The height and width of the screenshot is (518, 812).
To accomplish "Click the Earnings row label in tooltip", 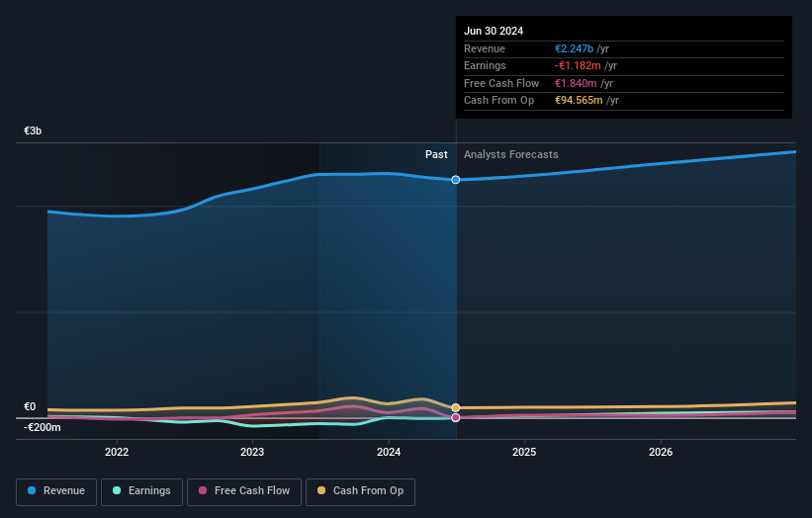I will click(485, 65).
